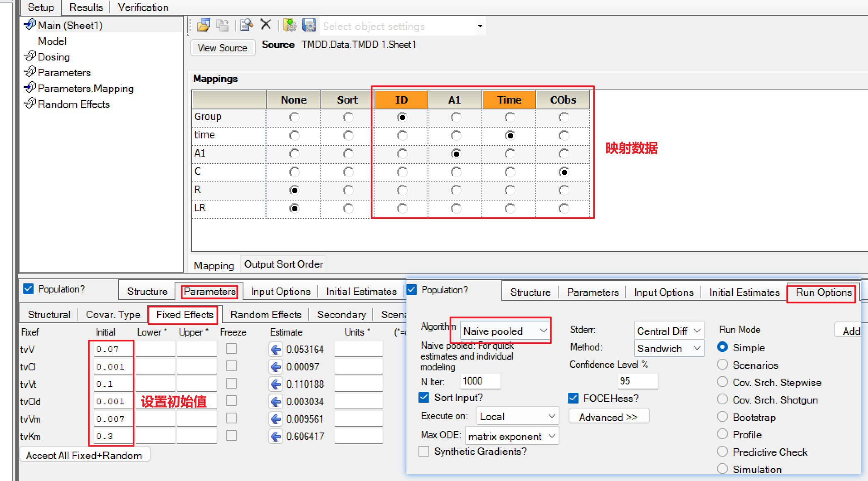Select Cov. Srch. Stepwise run mode
868x481 pixels.
pos(722,382)
